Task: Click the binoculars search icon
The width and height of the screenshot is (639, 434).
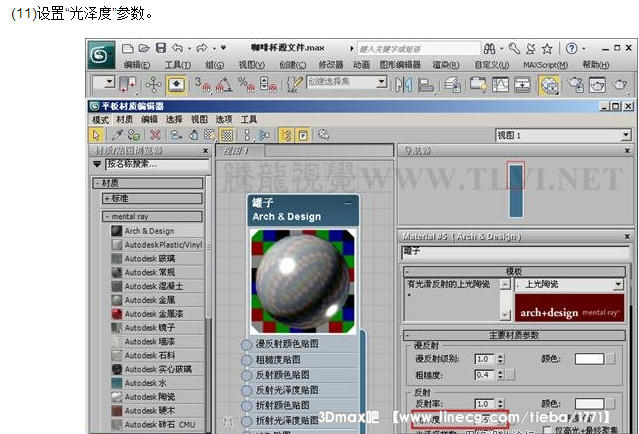Action: (489, 49)
